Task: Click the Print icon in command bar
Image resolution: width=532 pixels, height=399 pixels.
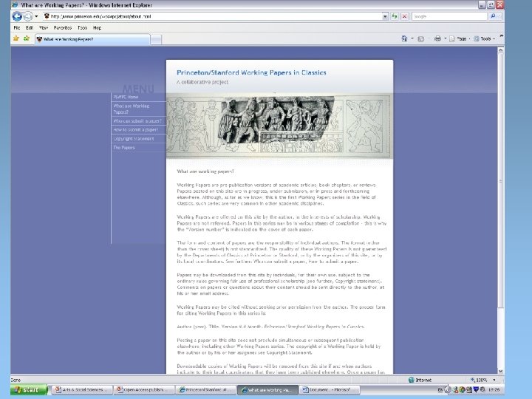Action: [437, 38]
